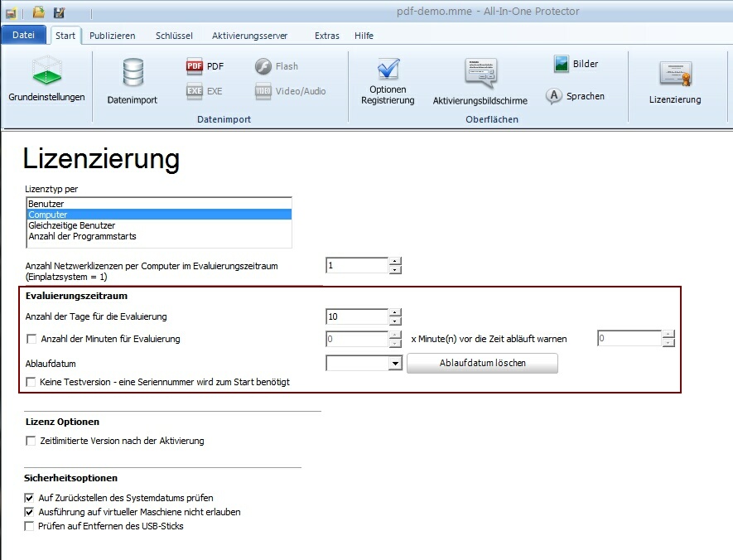Open the Ablaufdatum date dropdown

coord(394,363)
